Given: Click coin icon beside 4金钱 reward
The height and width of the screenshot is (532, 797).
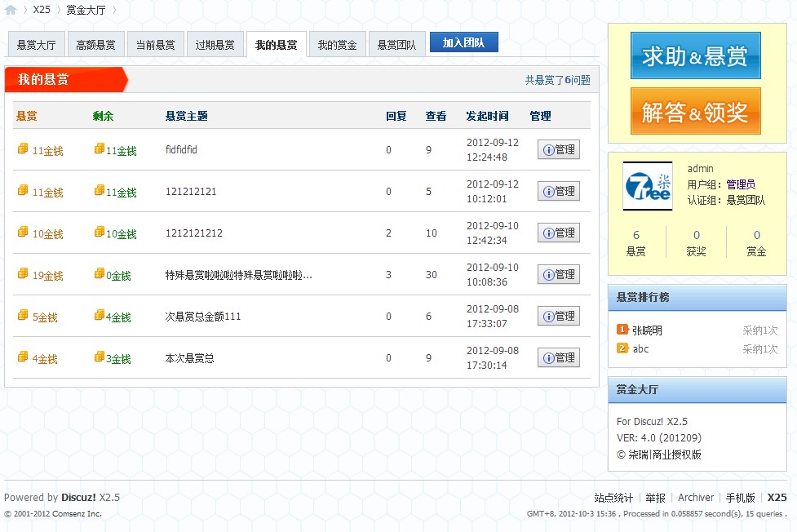Looking at the screenshot, I should [23, 357].
